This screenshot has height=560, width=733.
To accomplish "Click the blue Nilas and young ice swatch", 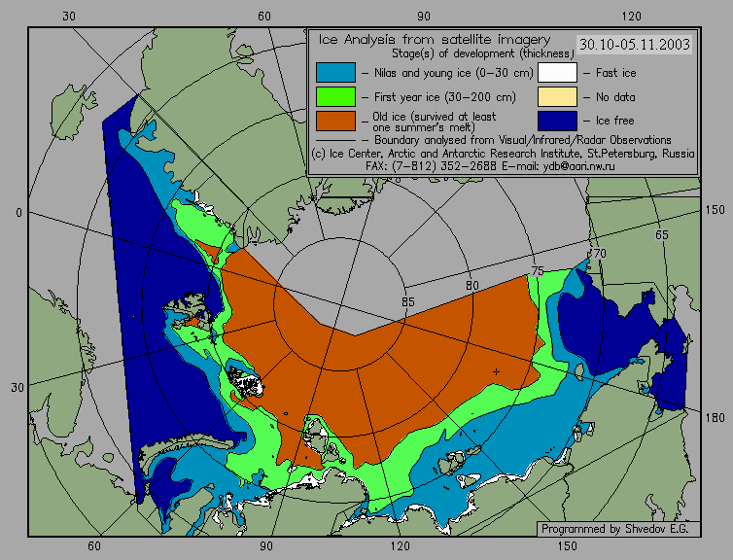I will coord(335,73).
